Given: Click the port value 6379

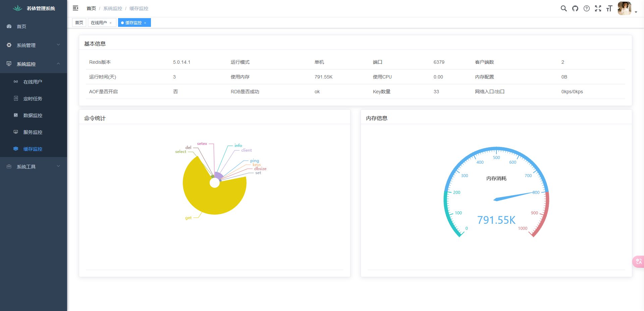Looking at the screenshot, I should (x=439, y=62).
